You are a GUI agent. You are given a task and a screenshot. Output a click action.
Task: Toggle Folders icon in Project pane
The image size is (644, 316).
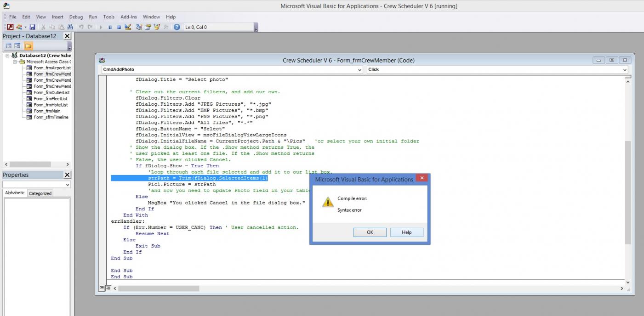28,46
